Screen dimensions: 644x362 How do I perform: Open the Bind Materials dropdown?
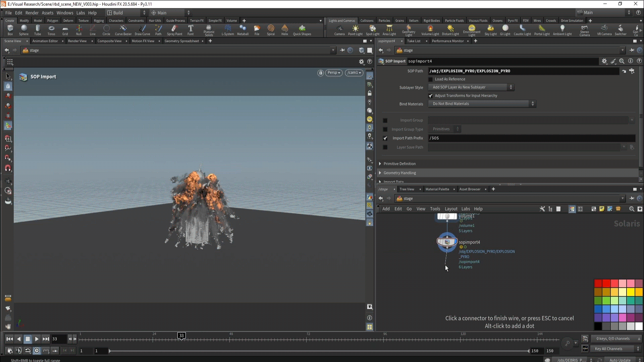click(x=482, y=104)
